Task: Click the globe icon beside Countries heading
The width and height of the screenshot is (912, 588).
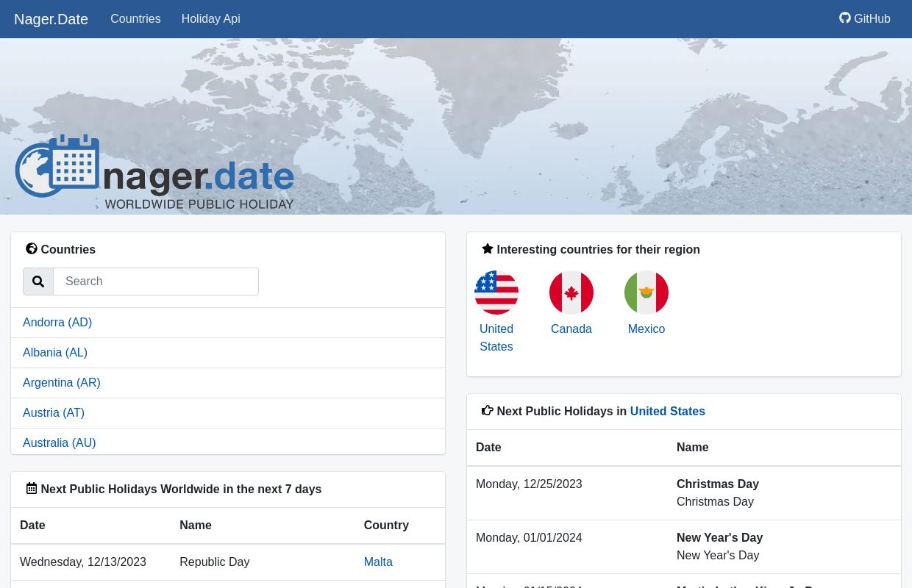Action: 32,249
